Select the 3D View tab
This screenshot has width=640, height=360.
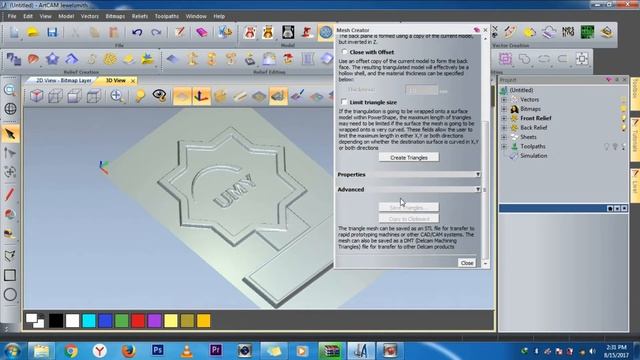[116, 80]
